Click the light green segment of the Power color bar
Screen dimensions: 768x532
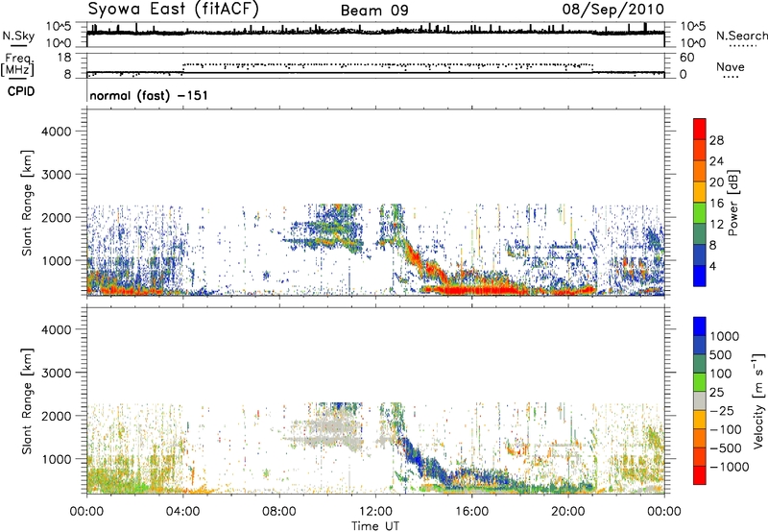pyautogui.click(x=700, y=212)
